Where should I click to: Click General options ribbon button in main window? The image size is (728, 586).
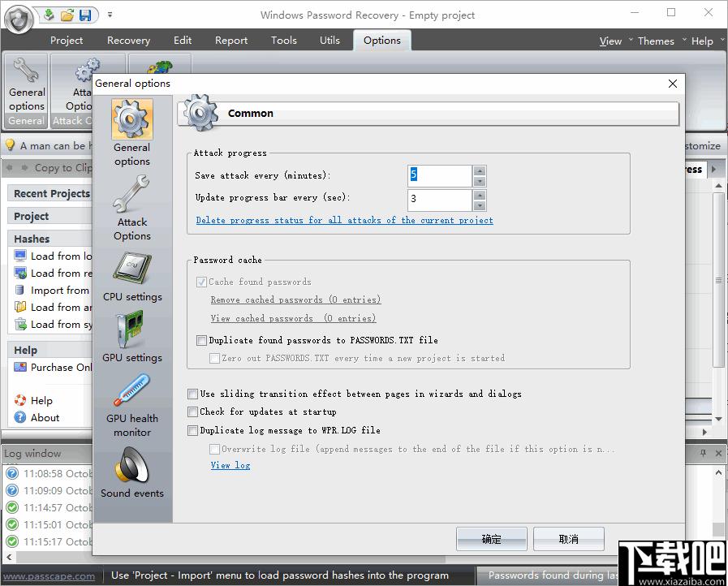(27, 90)
